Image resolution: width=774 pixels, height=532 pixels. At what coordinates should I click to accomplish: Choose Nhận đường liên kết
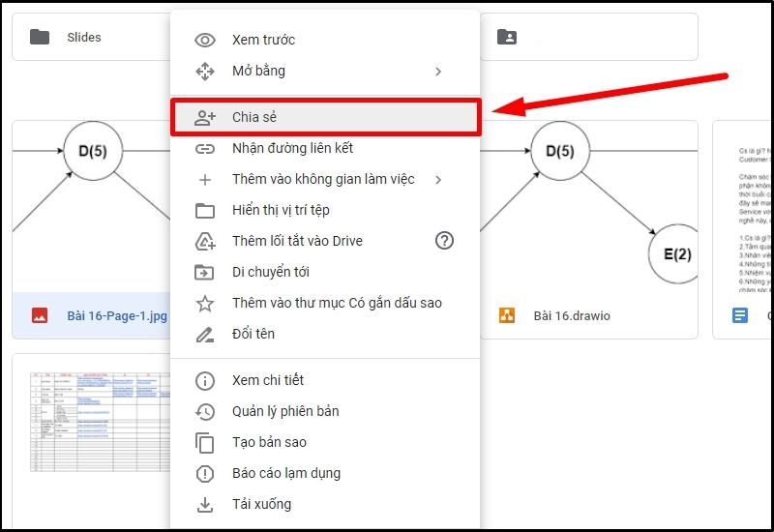click(325, 149)
